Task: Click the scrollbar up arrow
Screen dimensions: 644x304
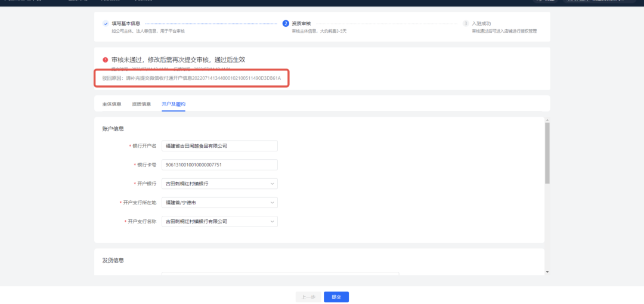Action: (x=547, y=119)
